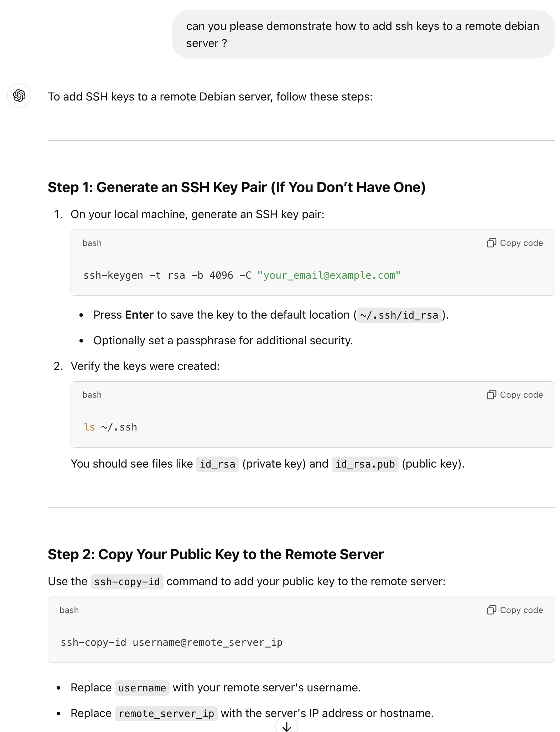Copy the ls ~/.ssh command code
Viewport: 560px width, 732px height.
click(x=515, y=395)
